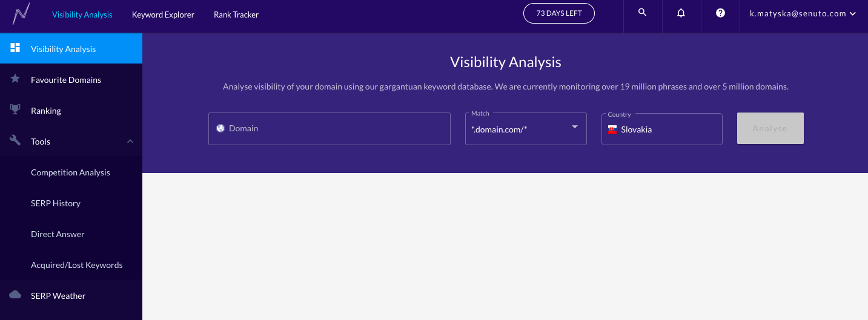Viewport: 868px width, 320px height.
Task: Collapse the Tools section chevron
Action: (130, 141)
